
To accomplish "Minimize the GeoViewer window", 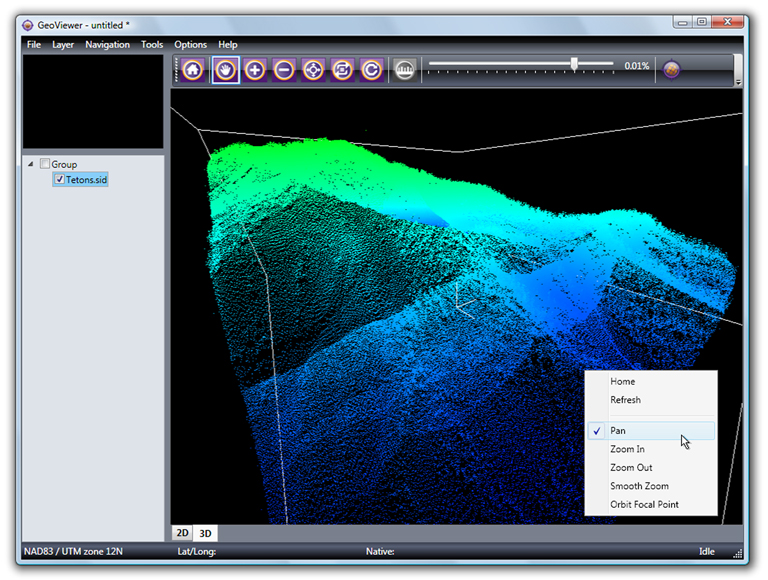I will click(682, 22).
